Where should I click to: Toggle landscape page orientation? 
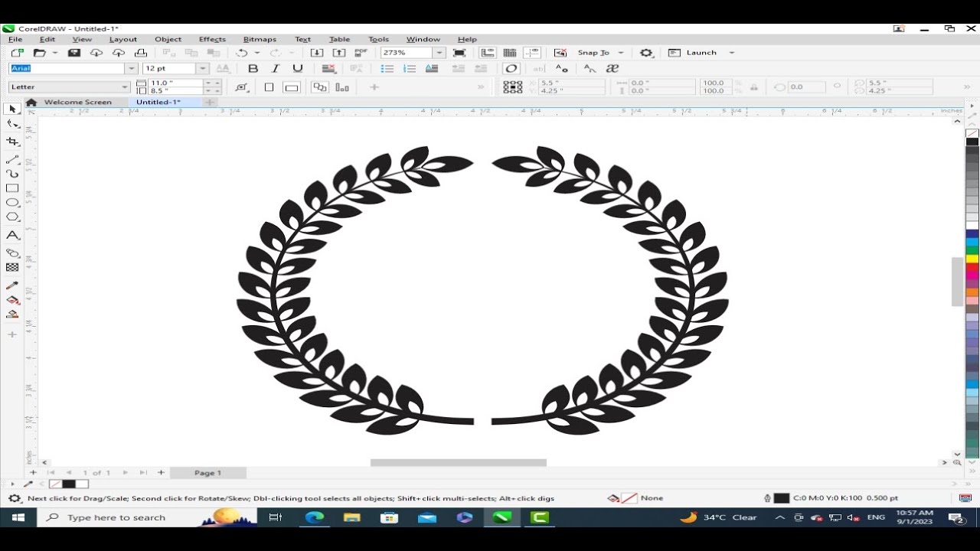click(291, 87)
